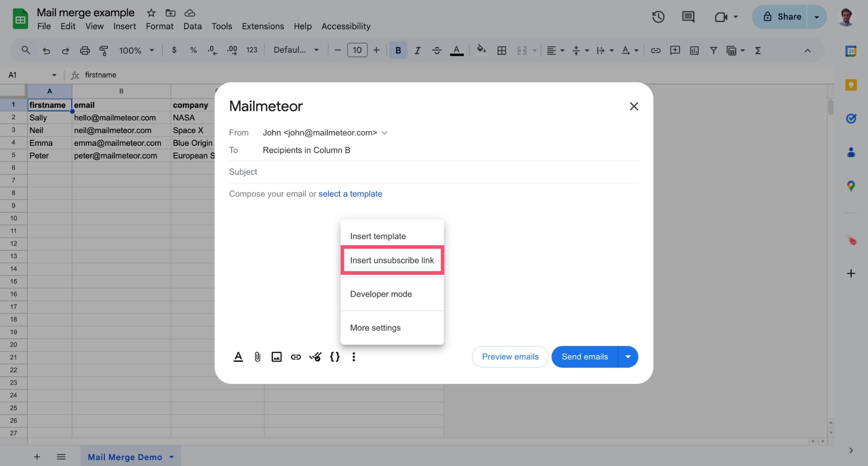The height and width of the screenshot is (466, 868).
Task: Close the Mailmeteor dialog
Action: click(634, 106)
